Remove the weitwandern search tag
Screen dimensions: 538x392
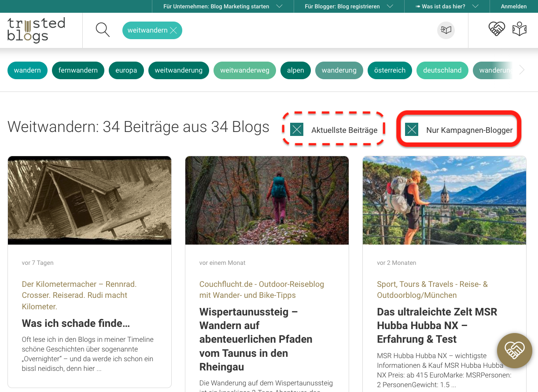tap(173, 30)
